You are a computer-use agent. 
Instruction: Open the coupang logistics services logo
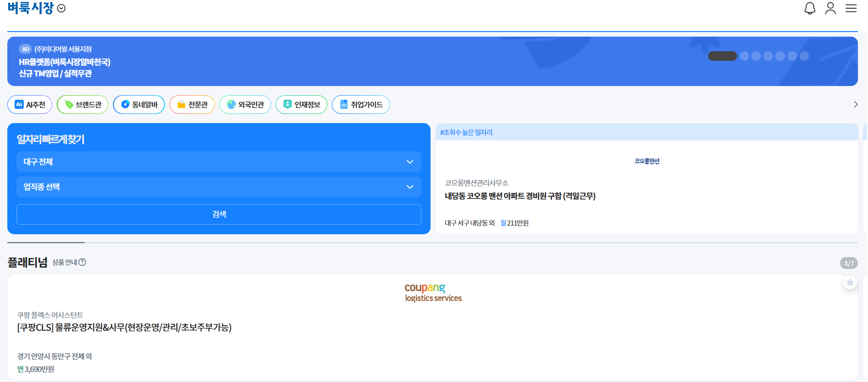(433, 292)
